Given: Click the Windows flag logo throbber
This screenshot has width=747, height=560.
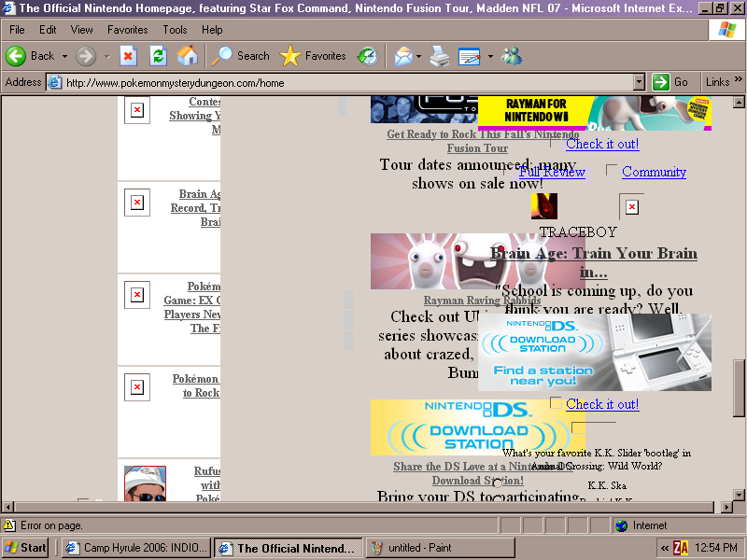Looking at the screenshot, I should click(x=727, y=30).
